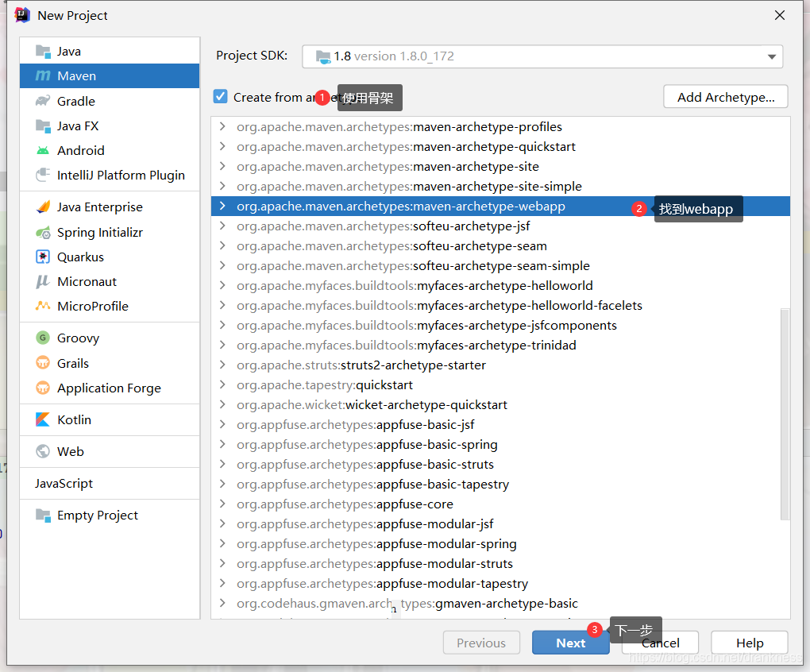The image size is (810, 672).
Task: Select maven-archetype-site row
Action: tap(500, 166)
